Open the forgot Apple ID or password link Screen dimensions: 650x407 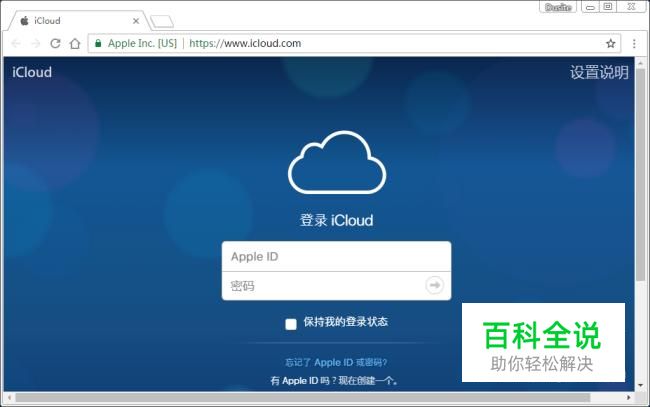(x=336, y=363)
